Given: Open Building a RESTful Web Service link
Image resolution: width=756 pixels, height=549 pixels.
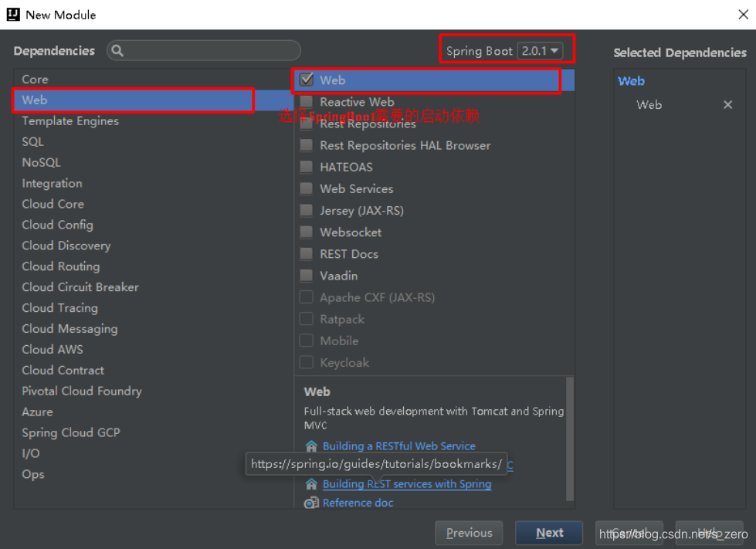Looking at the screenshot, I should tap(398, 446).
